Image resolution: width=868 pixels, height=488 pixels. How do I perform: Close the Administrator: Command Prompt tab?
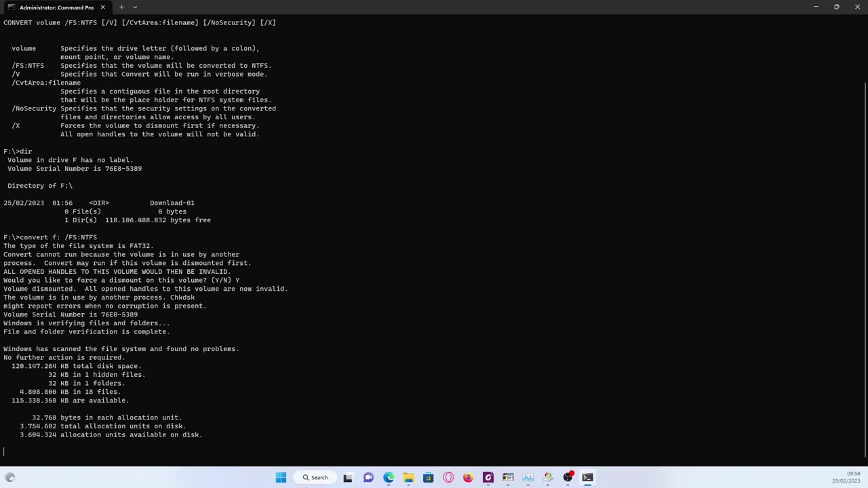(x=103, y=7)
